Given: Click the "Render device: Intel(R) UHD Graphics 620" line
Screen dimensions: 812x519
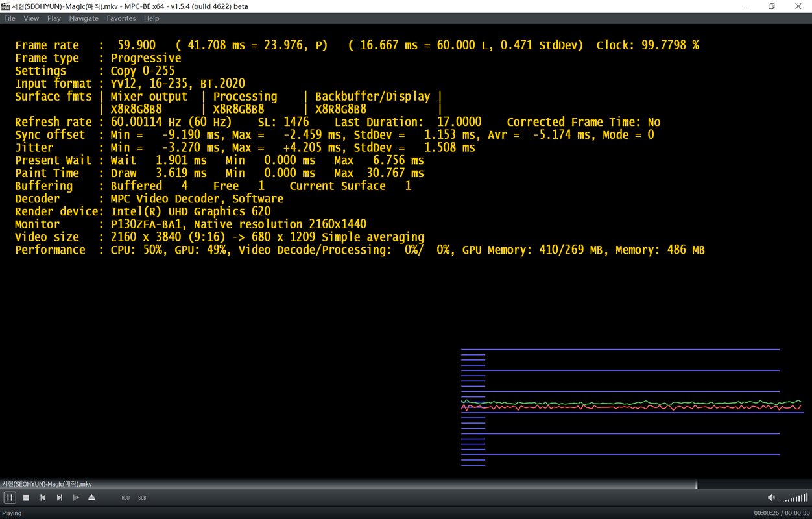Looking at the screenshot, I should click(143, 211).
